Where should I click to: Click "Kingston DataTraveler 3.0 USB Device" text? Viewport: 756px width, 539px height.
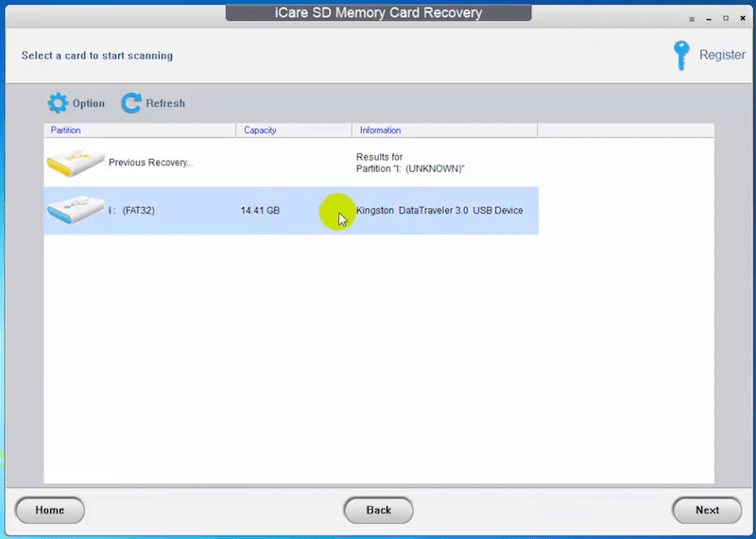pyautogui.click(x=439, y=210)
